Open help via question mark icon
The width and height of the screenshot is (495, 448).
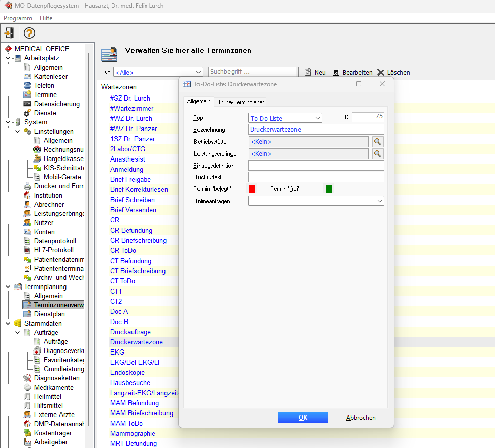[29, 33]
